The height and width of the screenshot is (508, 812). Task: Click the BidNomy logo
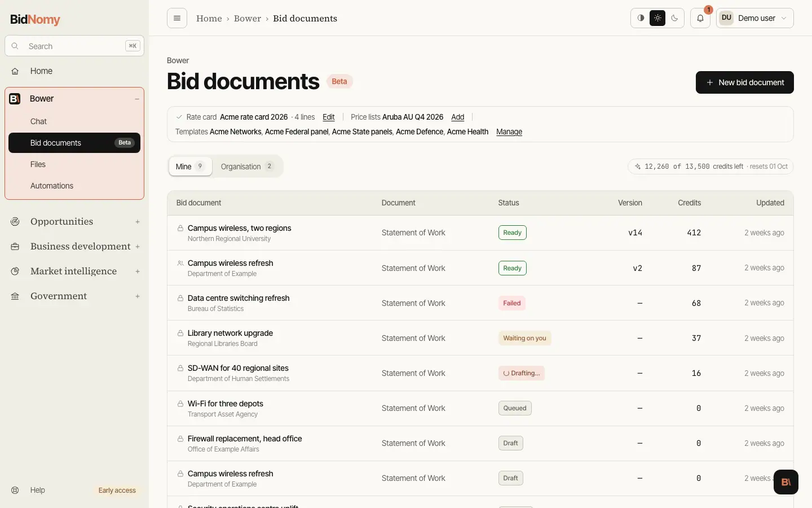coord(35,19)
